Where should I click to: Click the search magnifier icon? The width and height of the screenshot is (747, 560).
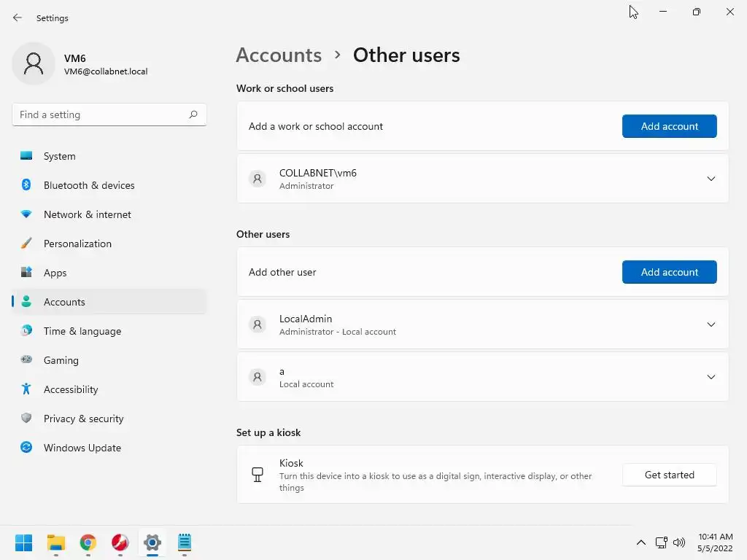193,114
